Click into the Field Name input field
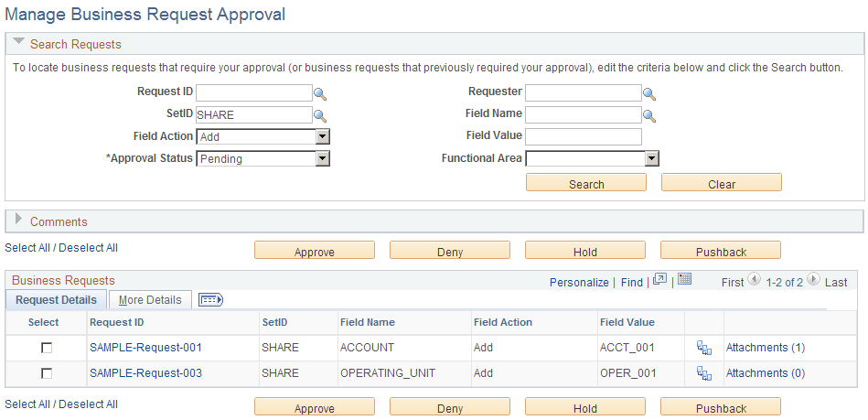 pyautogui.click(x=584, y=114)
